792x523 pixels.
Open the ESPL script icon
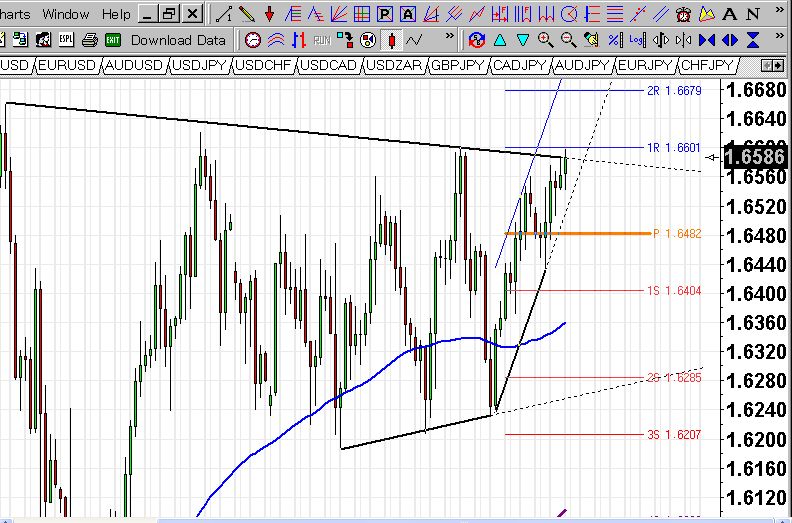[66, 39]
